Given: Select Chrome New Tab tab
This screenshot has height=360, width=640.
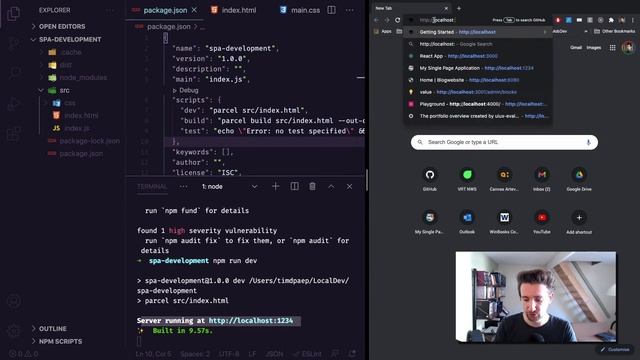Looking at the screenshot, I should [410, 8].
